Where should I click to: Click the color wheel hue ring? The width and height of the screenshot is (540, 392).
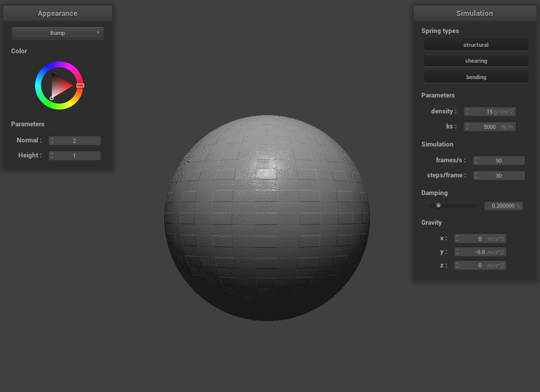59,65
